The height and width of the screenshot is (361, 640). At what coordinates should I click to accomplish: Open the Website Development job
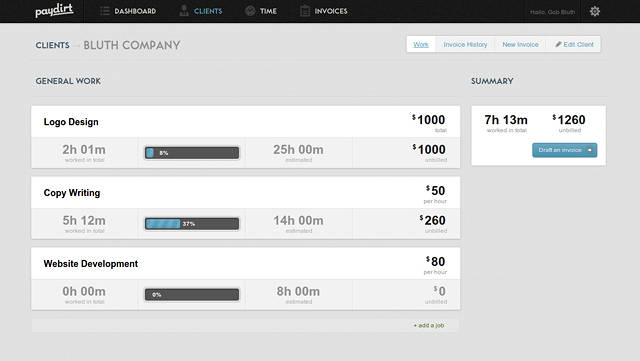[x=91, y=264]
